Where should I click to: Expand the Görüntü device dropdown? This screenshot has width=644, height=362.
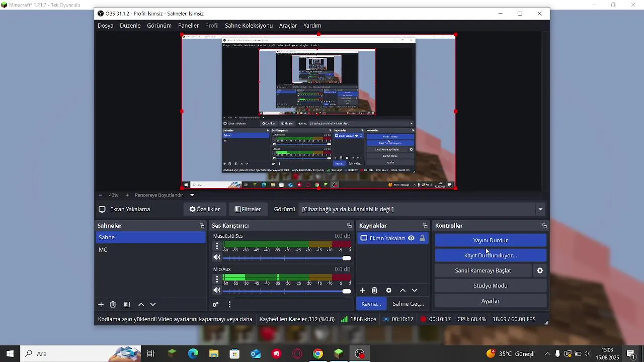(x=540, y=209)
